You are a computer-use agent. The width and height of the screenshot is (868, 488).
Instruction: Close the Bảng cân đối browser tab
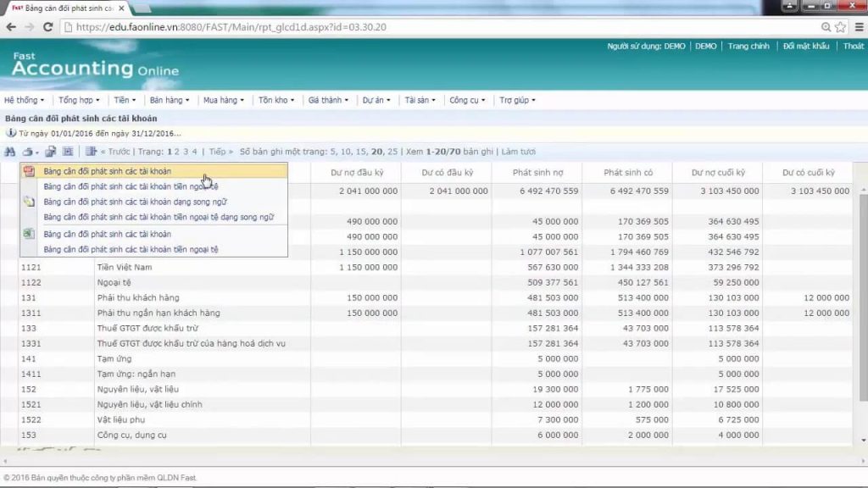121,8
